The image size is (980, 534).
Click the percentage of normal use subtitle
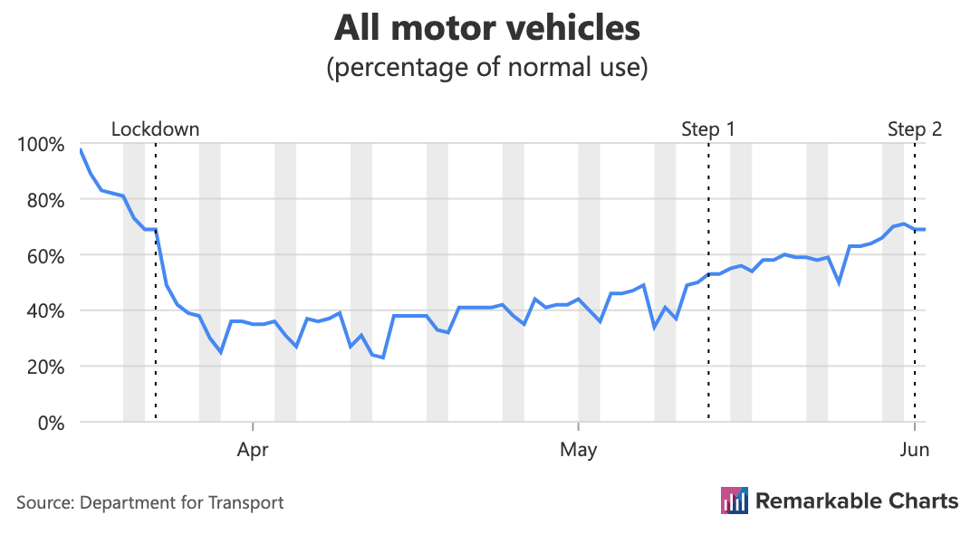tap(487, 69)
